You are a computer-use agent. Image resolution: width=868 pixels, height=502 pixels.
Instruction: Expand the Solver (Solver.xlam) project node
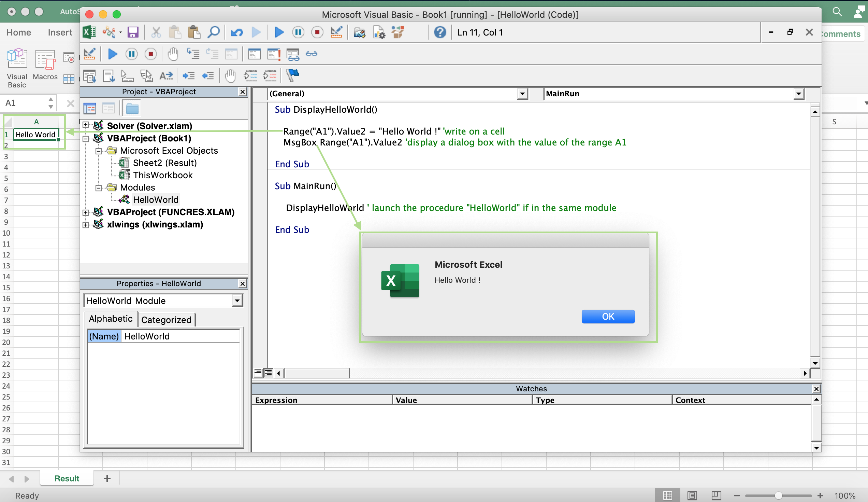pos(85,125)
